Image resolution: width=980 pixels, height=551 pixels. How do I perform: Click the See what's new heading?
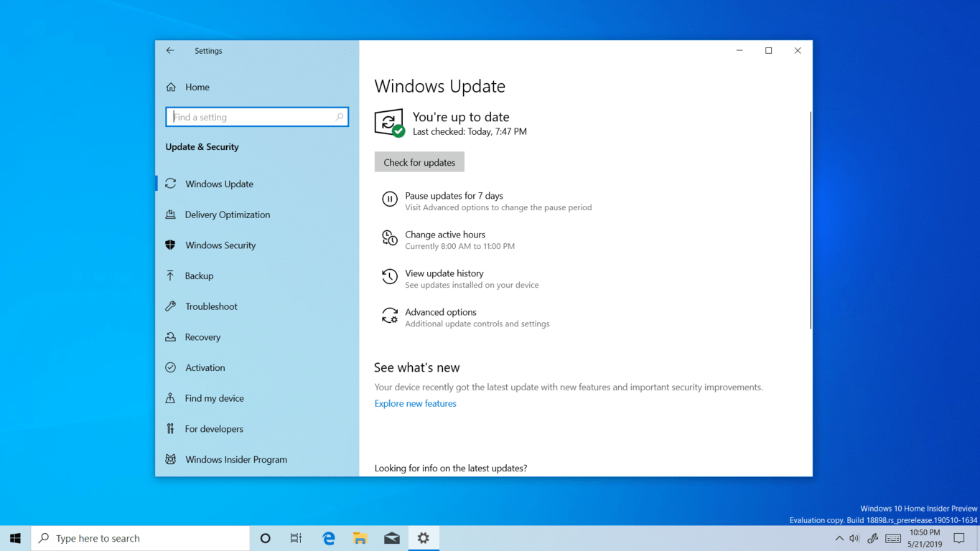point(417,367)
